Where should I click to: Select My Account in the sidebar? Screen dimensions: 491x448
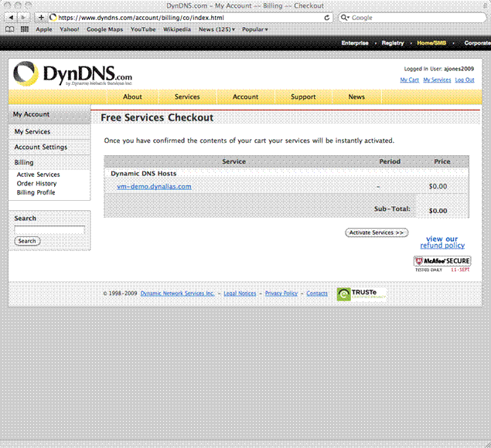pyautogui.click(x=49, y=114)
